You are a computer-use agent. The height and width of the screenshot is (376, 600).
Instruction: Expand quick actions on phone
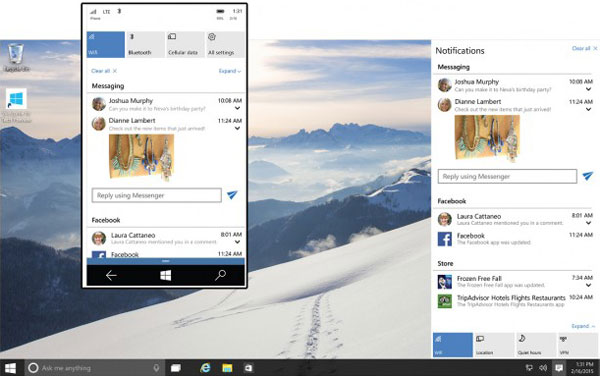(230, 71)
